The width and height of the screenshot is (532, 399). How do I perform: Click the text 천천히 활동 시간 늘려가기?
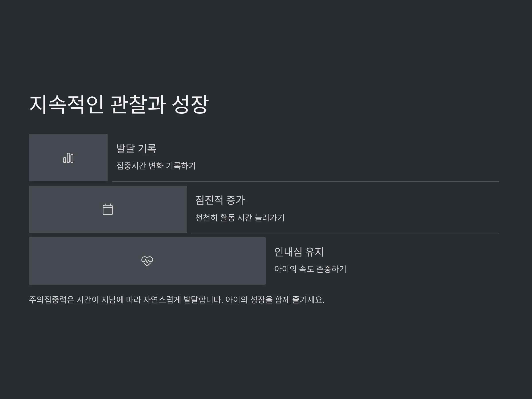[240, 217]
